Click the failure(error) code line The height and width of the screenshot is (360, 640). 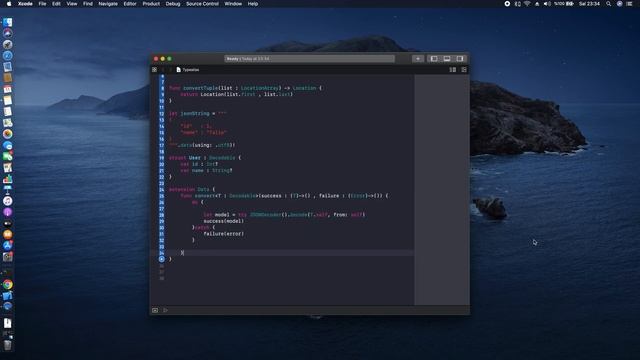tap(224, 234)
